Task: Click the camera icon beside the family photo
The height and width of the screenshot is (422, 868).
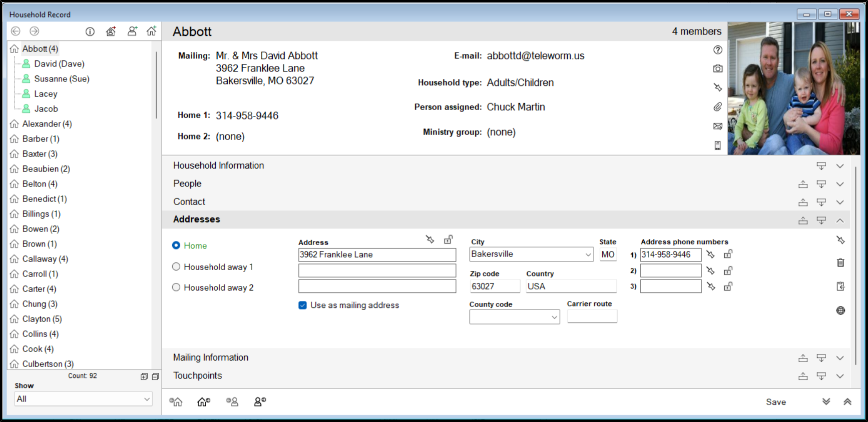Action: point(717,68)
